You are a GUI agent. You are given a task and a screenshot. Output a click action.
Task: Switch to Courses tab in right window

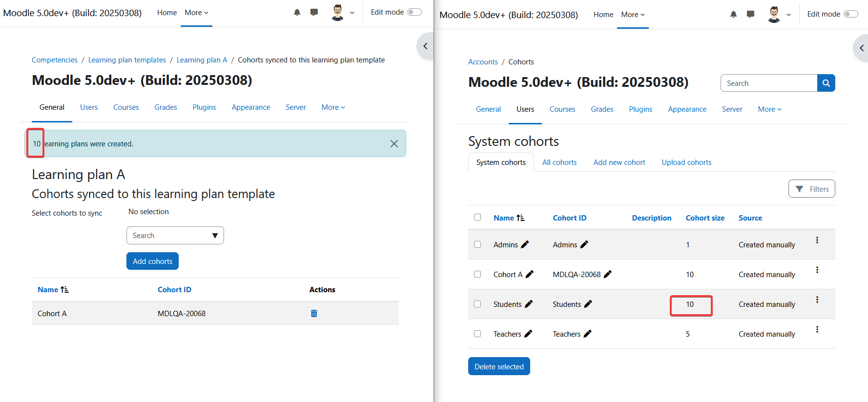click(562, 109)
